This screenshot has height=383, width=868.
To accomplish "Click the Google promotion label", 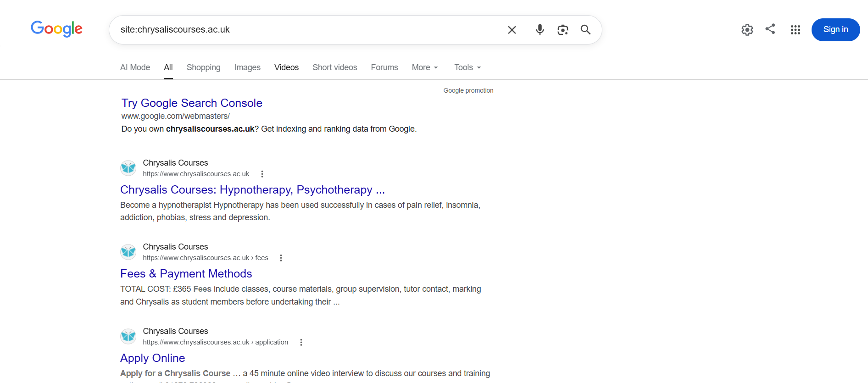I will coord(468,90).
